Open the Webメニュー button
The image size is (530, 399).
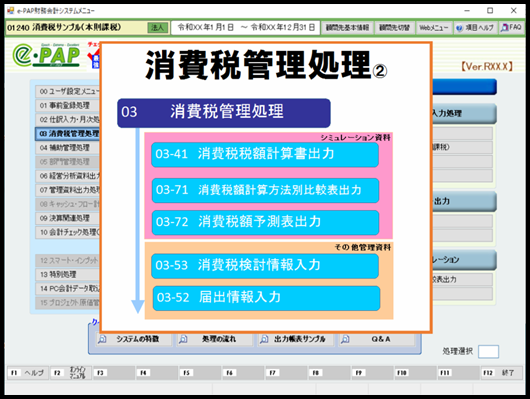click(x=434, y=28)
